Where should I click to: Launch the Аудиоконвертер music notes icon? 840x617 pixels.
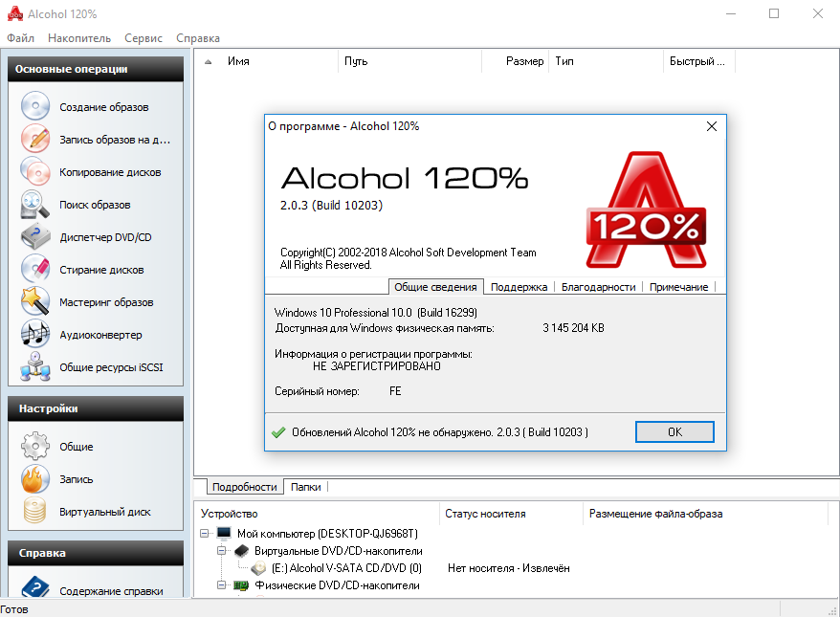35,334
